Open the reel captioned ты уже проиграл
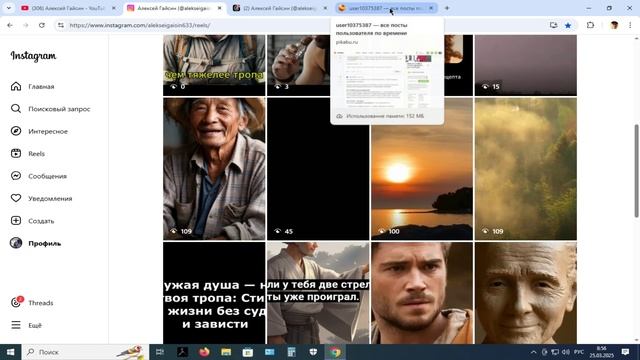Viewport: 640px width, 360px height. click(x=318, y=293)
